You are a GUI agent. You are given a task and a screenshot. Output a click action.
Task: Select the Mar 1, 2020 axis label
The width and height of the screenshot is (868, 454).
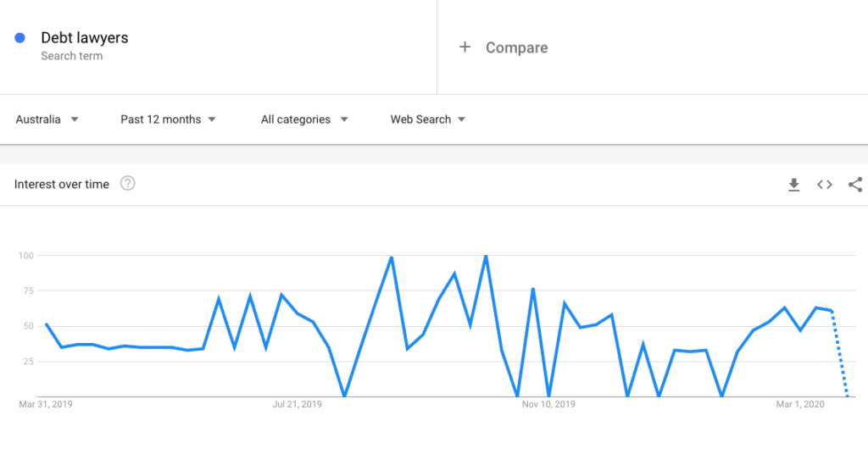(800, 404)
